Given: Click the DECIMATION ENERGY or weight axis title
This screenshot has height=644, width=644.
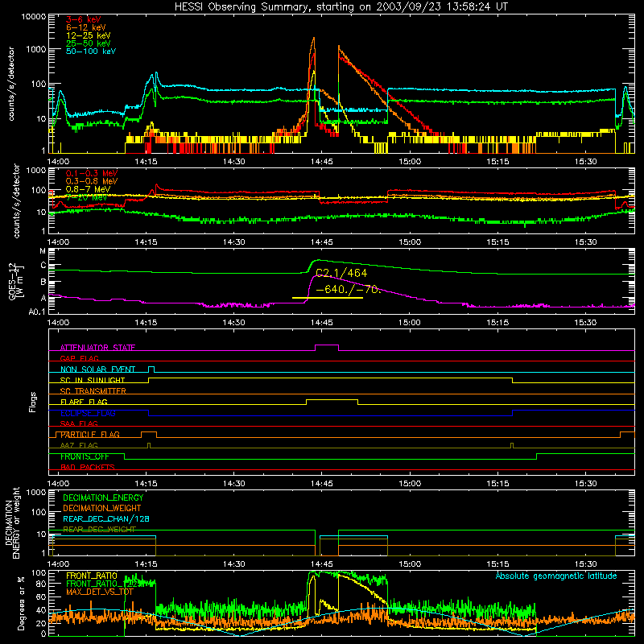Looking at the screenshot, I should (12, 522).
